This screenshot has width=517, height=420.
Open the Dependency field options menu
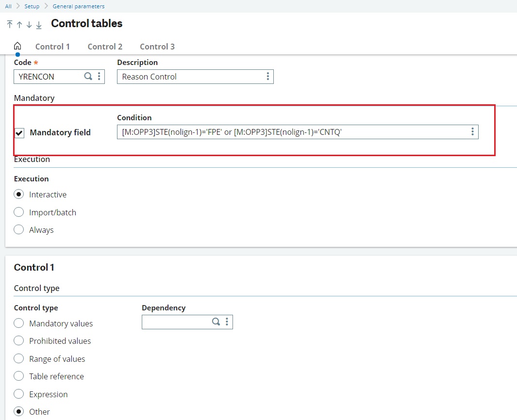tap(226, 322)
